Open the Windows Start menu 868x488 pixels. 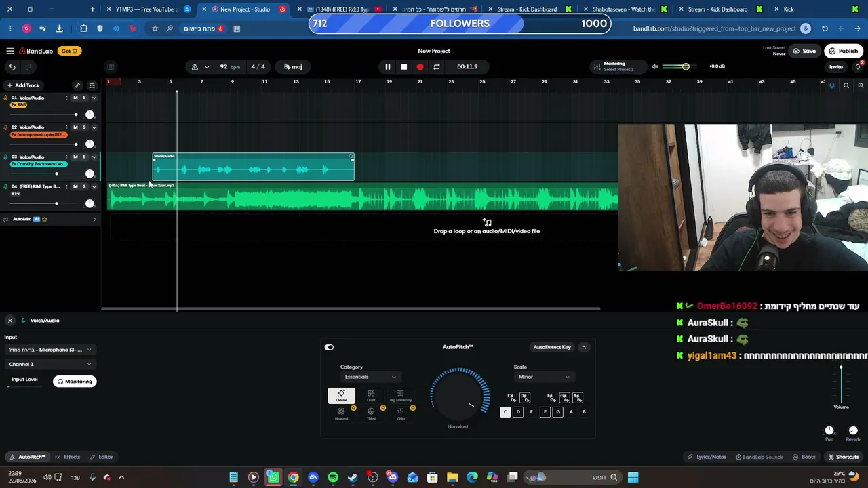coord(633,477)
